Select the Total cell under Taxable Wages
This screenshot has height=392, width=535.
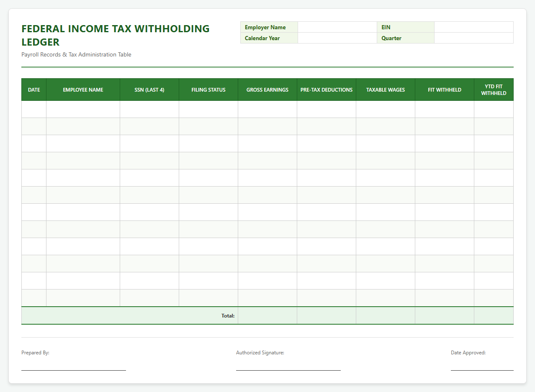(x=386, y=315)
